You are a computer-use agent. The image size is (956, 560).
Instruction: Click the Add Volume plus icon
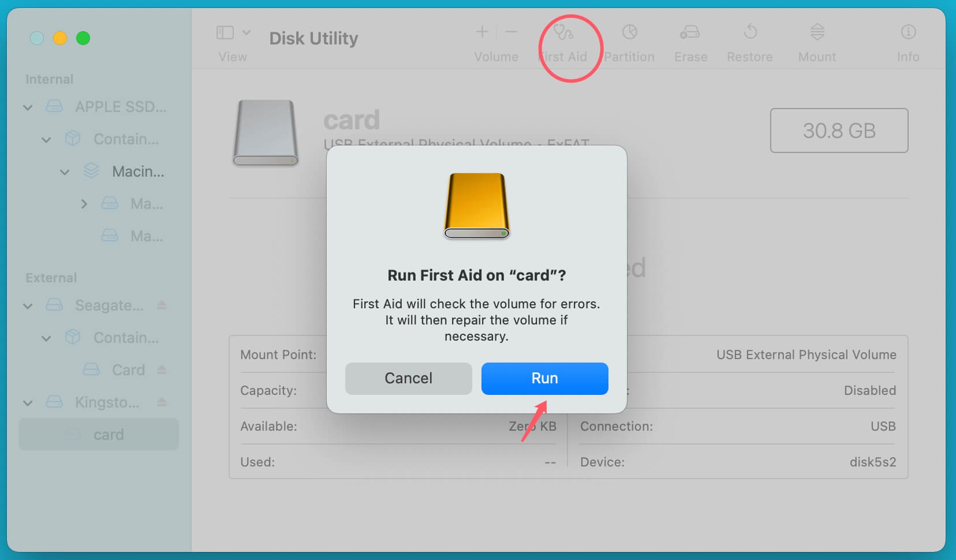482,32
